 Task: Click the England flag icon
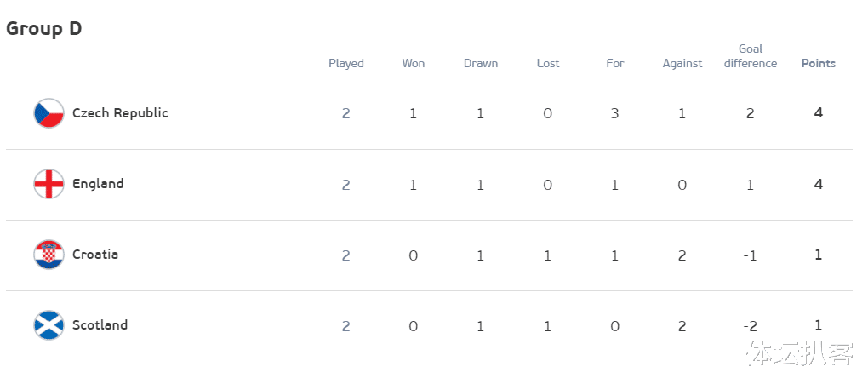tap(49, 184)
